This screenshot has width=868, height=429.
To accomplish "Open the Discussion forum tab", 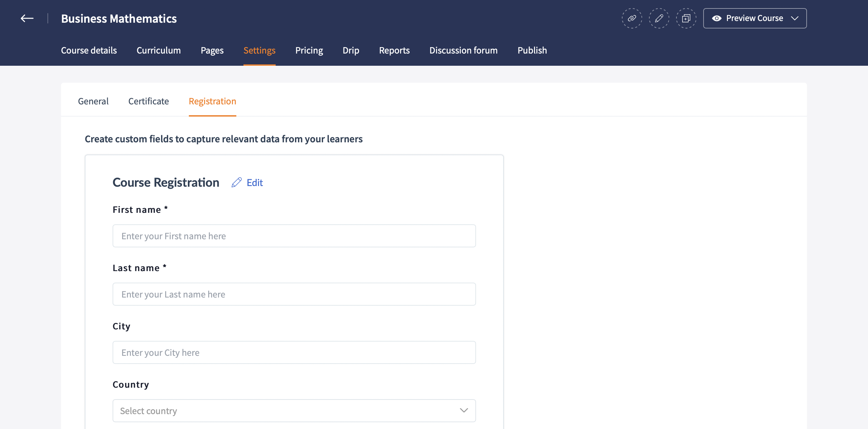I will (x=463, y=50).
